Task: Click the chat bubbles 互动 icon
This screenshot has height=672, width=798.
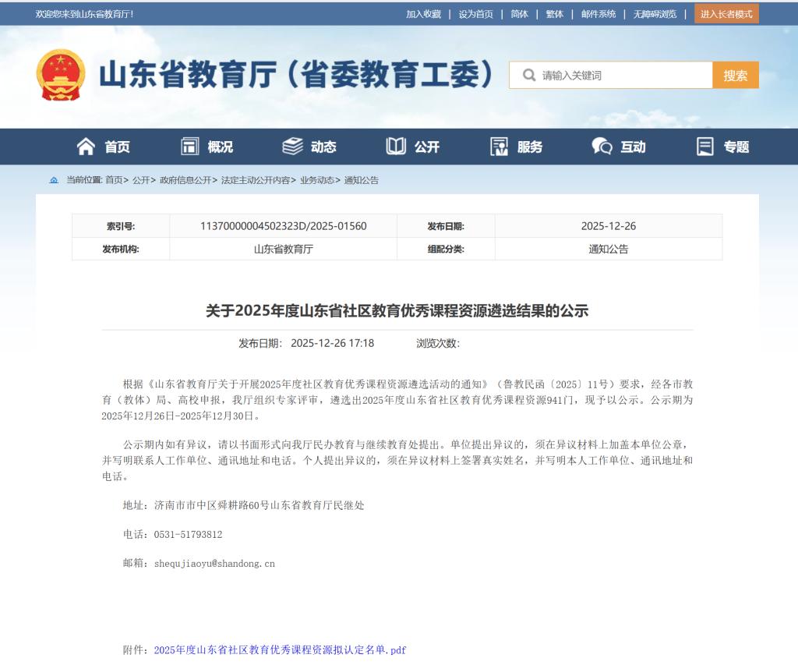Action: point(602,147)
